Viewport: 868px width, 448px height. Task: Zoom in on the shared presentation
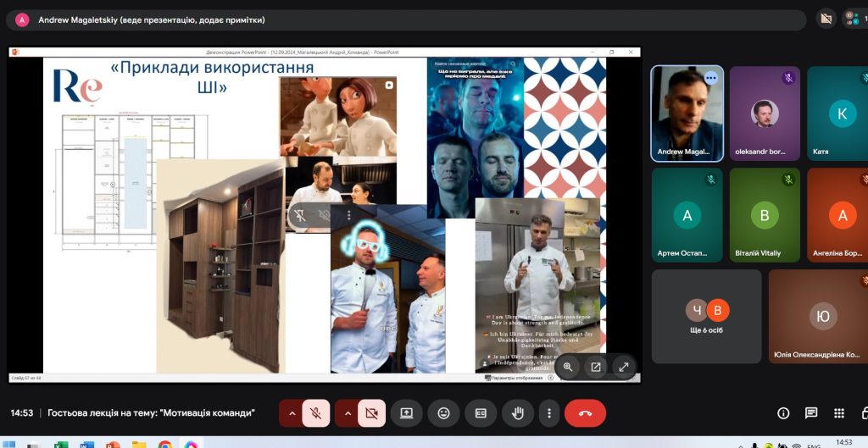click(568, 367)
